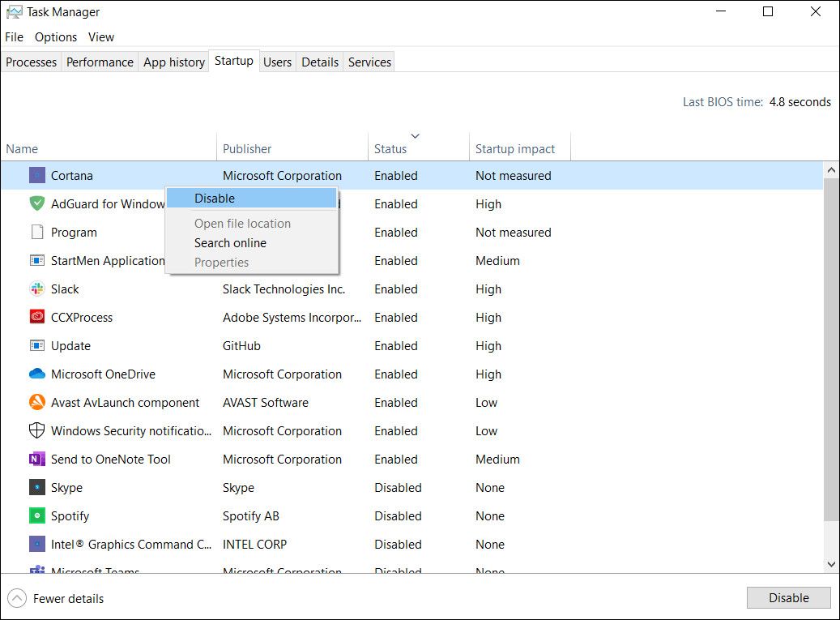Click the Microsoft OneDrive cloud icon
Image resolution: width=840 pixels, height=620 pixels.
[37, 374]
